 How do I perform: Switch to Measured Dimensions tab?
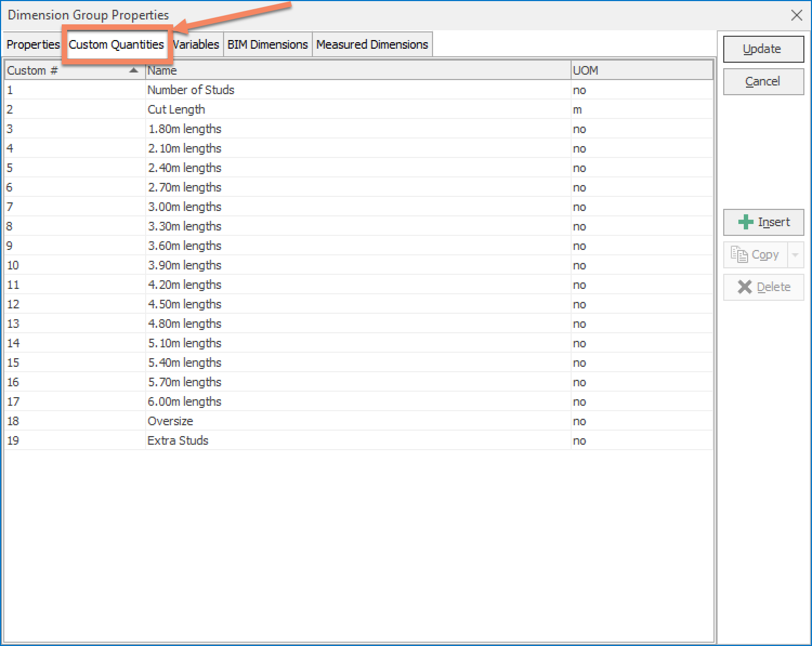click(x=372, y=44)
